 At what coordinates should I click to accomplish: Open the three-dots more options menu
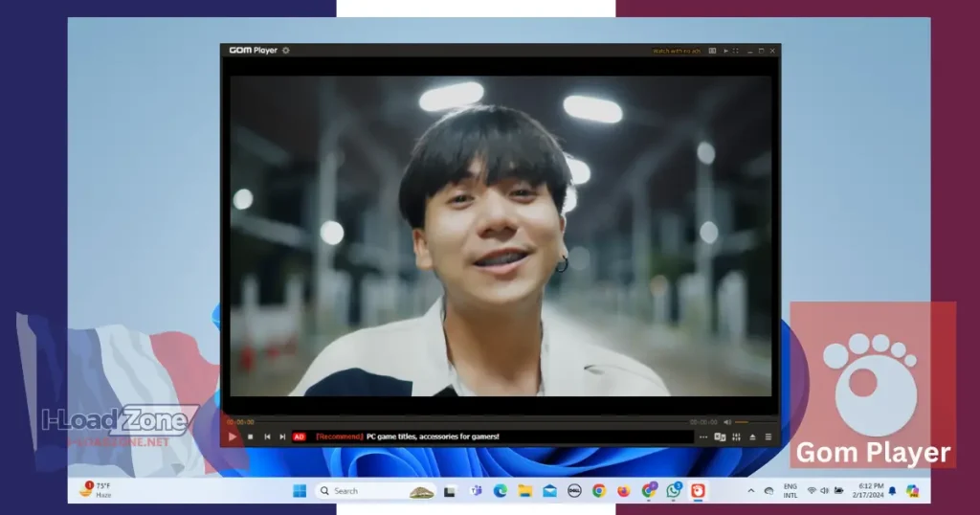coord(703,437)
